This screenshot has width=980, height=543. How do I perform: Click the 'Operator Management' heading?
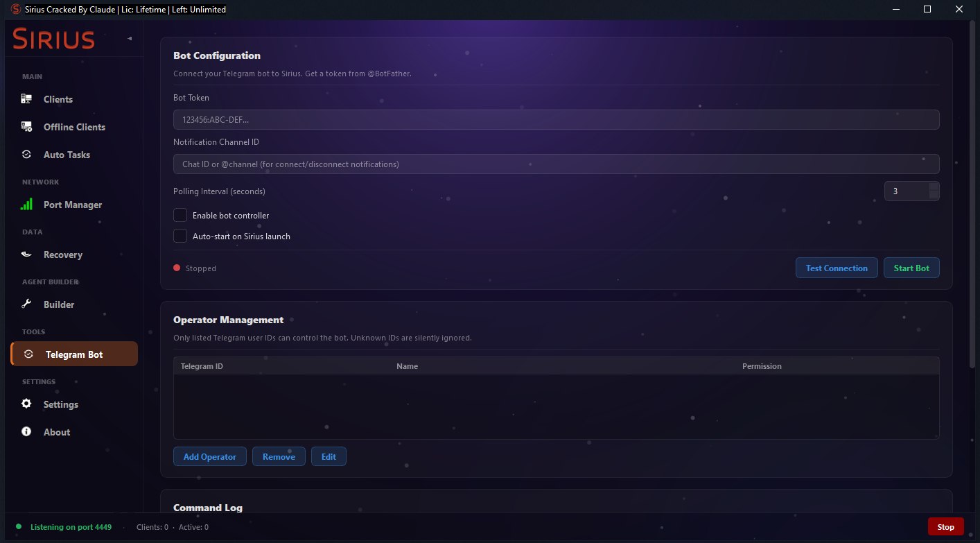[x=228, y=320]
